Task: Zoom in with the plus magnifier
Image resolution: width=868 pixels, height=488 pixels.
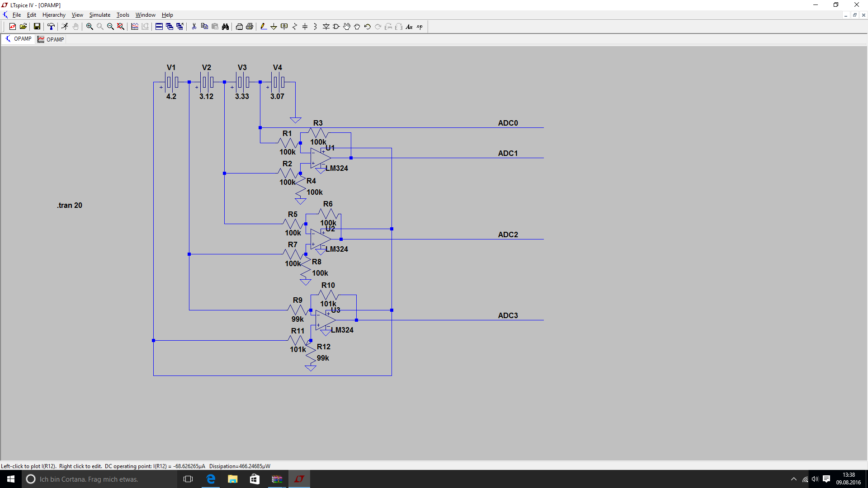Action: 90,27
